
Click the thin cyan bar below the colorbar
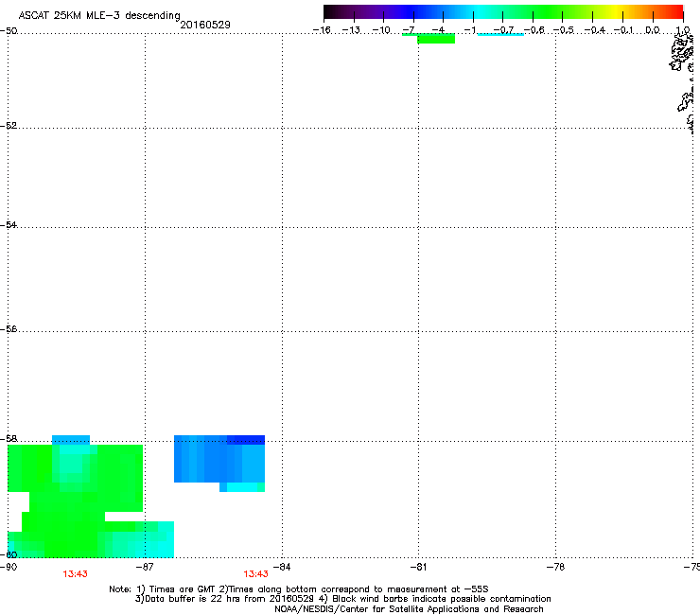pos(500,34)
